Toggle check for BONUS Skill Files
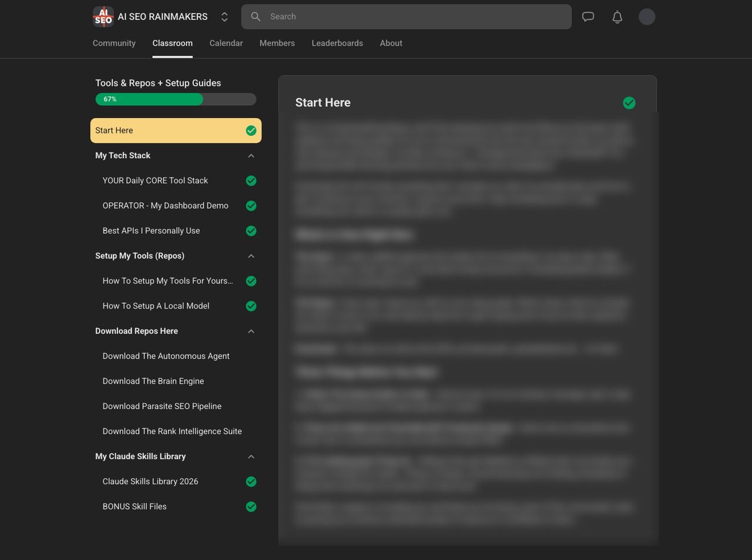Viewport: 752px width, 560px height. click(x=251, y=507)
